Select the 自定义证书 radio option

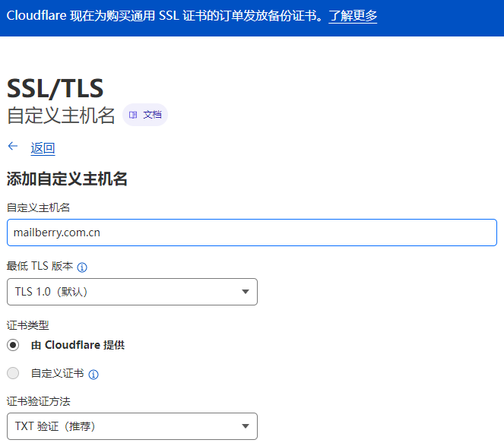coord(13,373)
